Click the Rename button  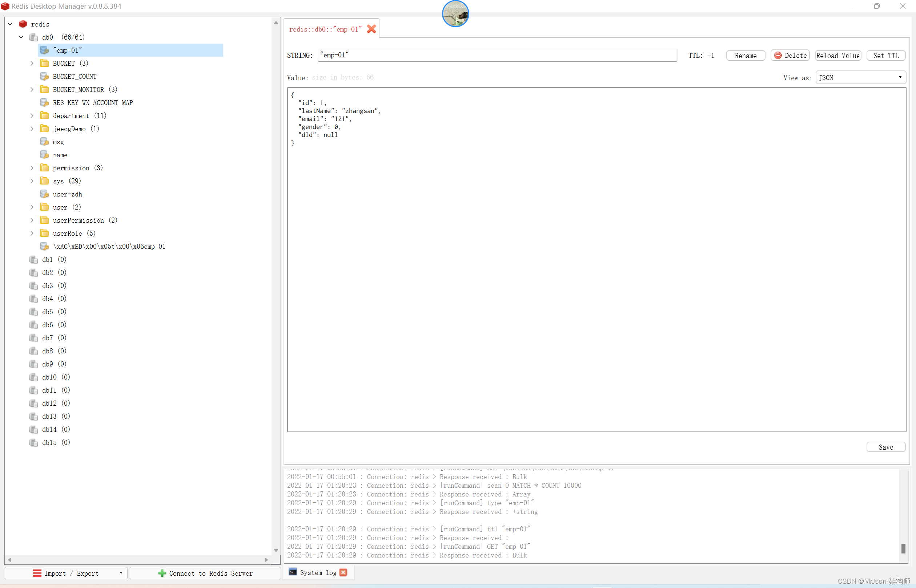click(746, 55)
